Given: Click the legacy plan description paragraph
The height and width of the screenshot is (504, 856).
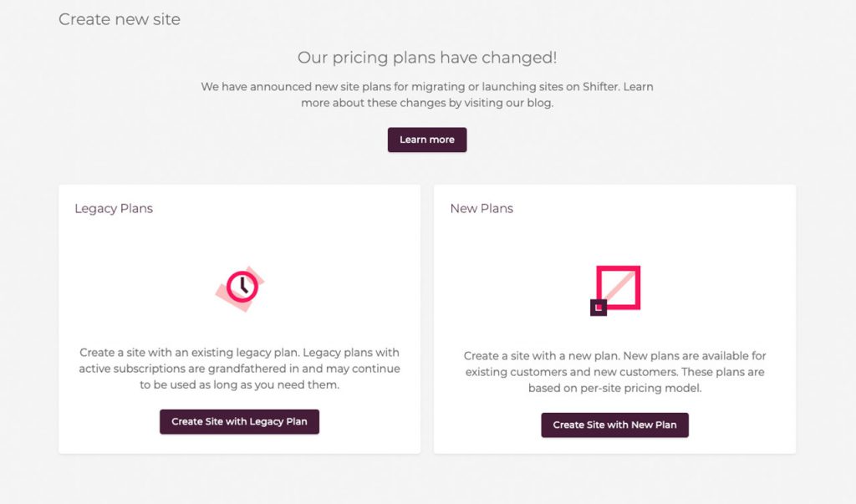Looking at the screenshot, I should tap(239, 369).
